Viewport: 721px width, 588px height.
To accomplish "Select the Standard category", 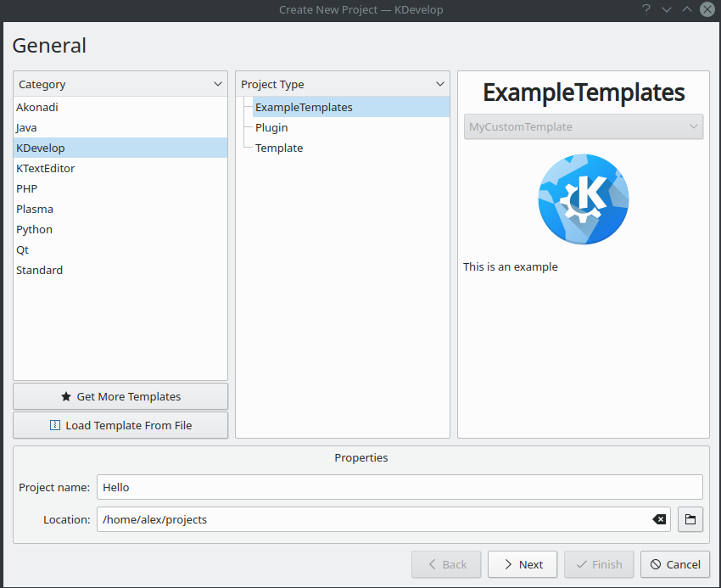I will tap(120, 270).
